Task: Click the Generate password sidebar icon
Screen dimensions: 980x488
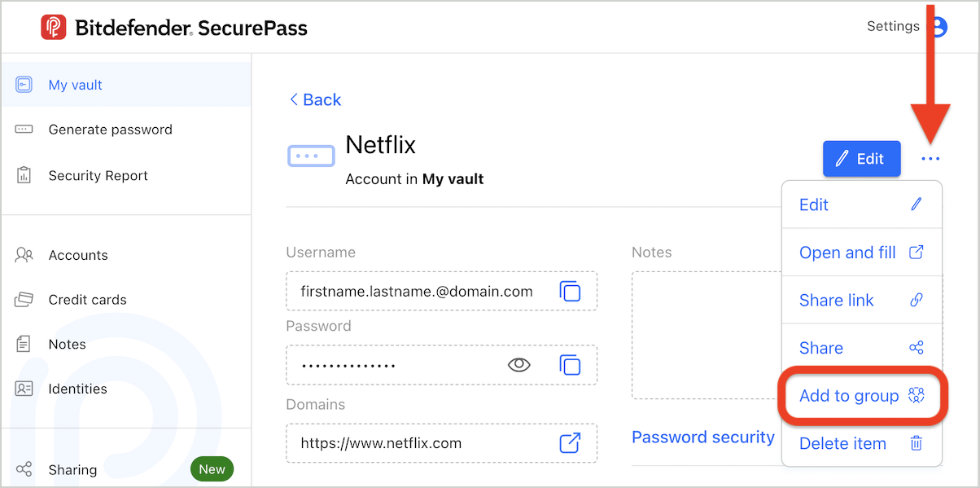Action: pyautogui.click(x=24, y=129)
